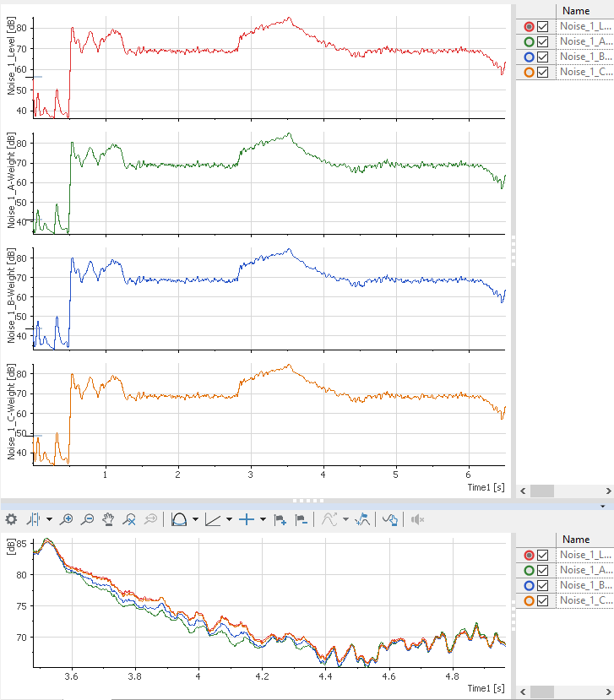Click the add flag marker icon
The image size is (614, 700).
click(x=280, y=519)
